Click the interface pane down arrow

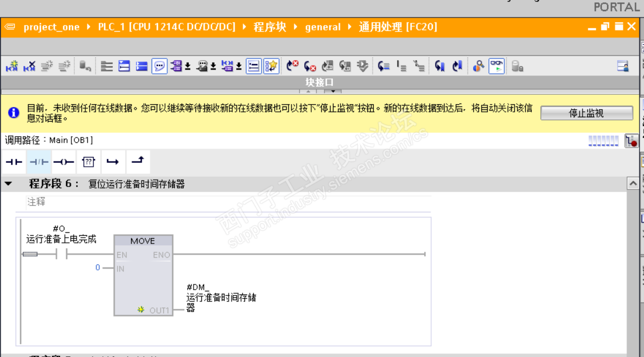coord(333,92)
